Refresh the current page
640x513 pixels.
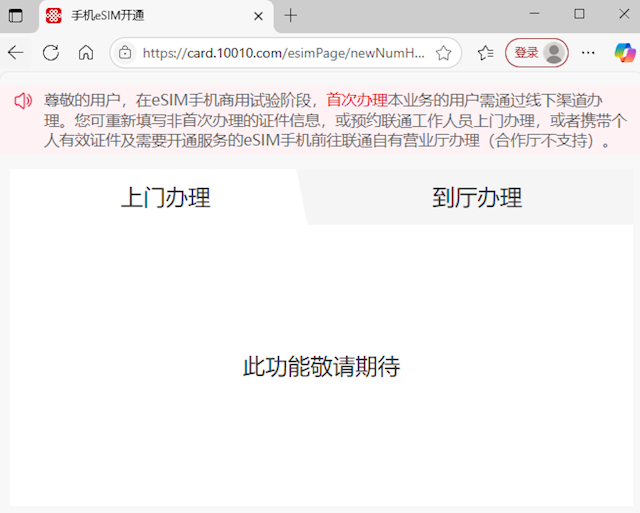pyautogui.click(x=51, y=53)
